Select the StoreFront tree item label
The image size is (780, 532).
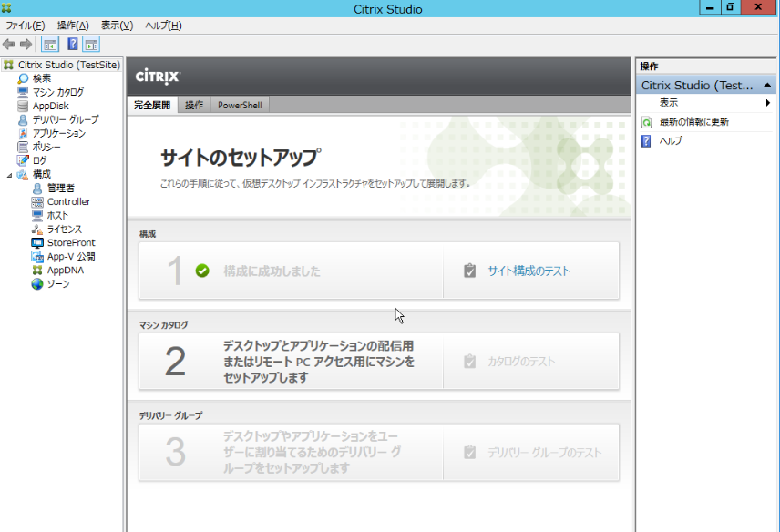click(71, 242)
